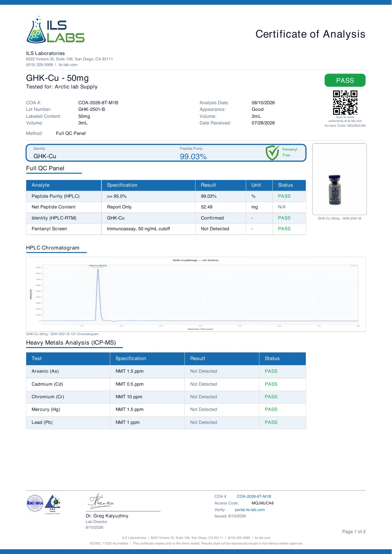Click the "Certificate of Analysis" title

coord(310,34)
